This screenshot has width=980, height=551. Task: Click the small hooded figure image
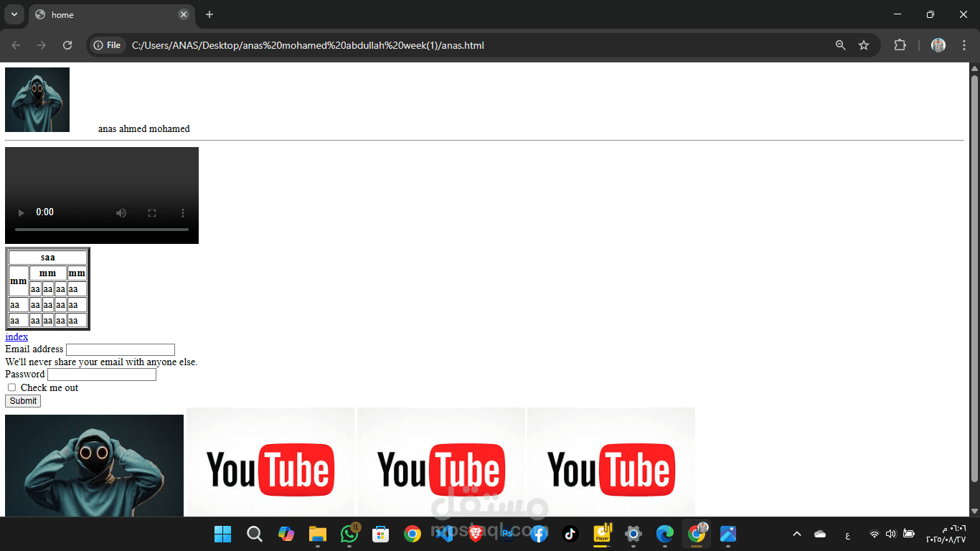click(37, 100)
